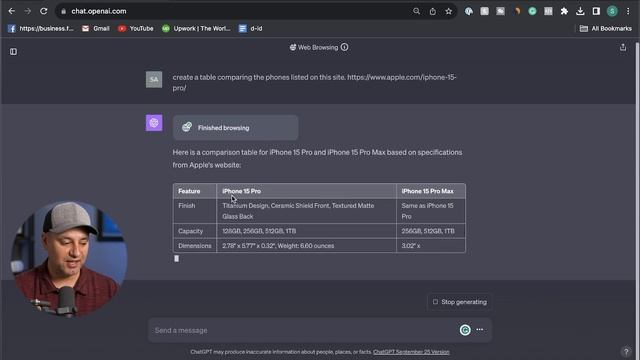The height and width of the screenshot is (360, 640).
Task: Click the Grammarly icon in message box
Action: click(465, 330)
